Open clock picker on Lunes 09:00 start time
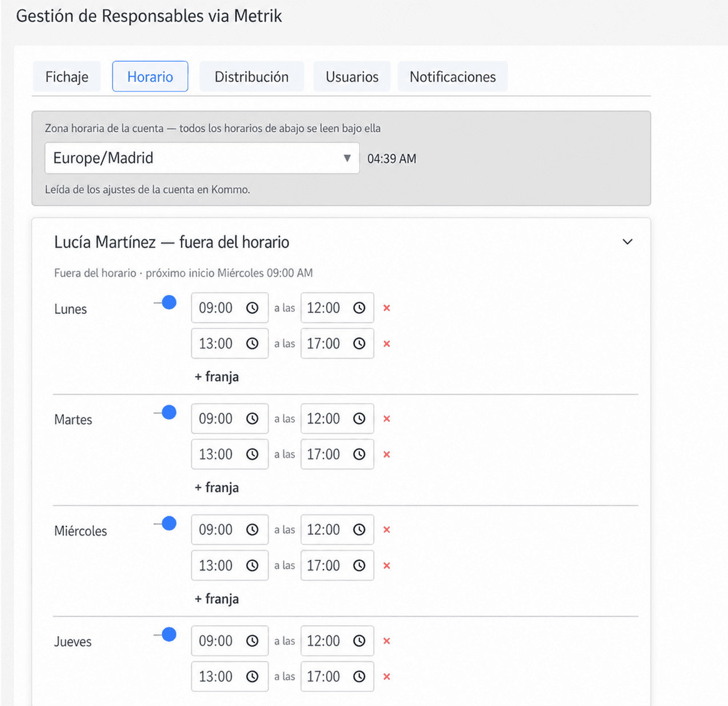The height and width of the screenshot is (706, 728). pyautogui.click(x=252, y=308)
